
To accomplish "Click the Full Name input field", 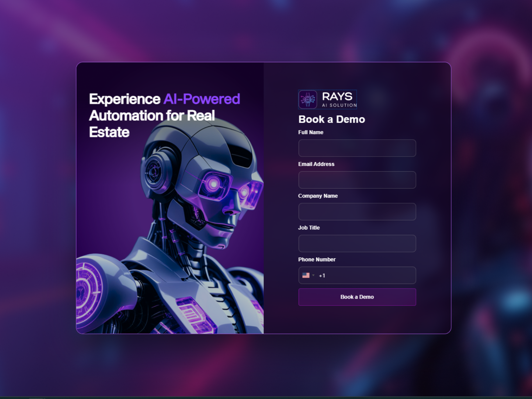I will pyautogui.click(x=357, y=148).
